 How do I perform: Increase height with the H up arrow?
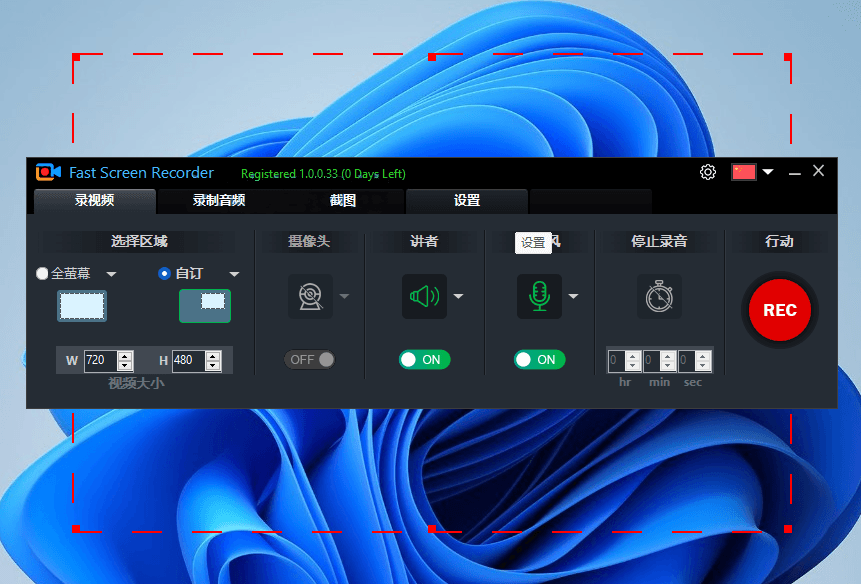(213, 356)
